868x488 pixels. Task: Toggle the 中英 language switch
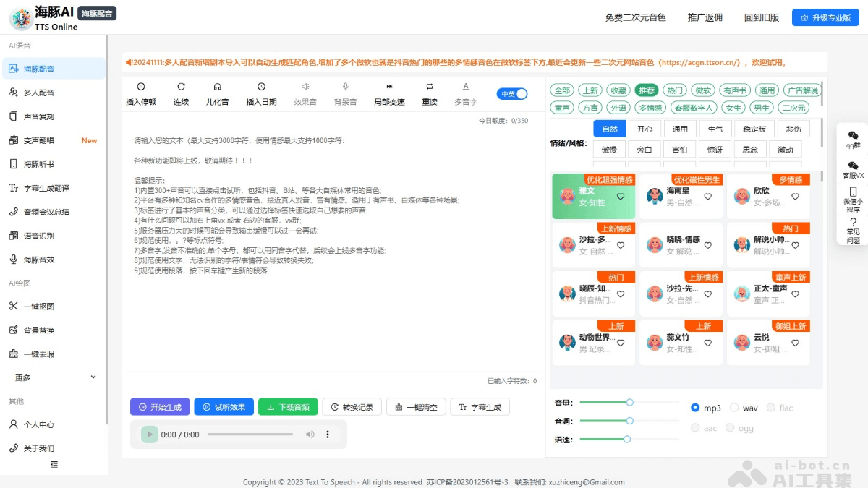click(x=511, y=94)
